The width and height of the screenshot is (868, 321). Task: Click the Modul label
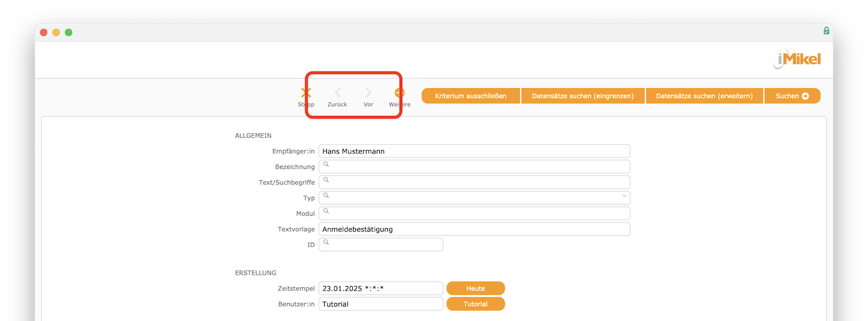(306, 214)
